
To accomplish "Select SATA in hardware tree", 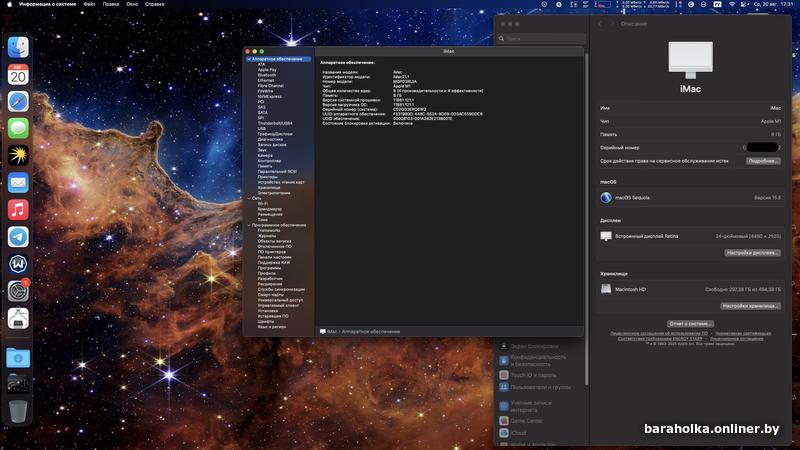I will click(262, 113).
